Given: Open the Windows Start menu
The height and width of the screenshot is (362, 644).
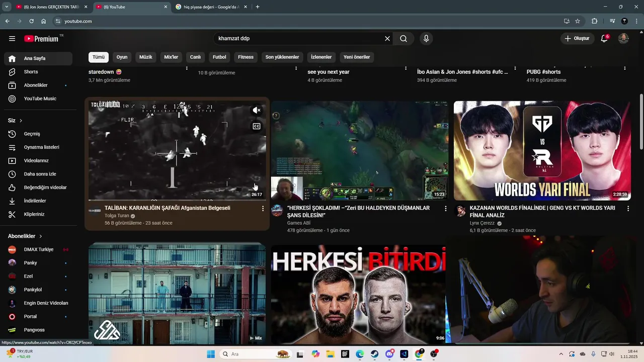Looking at the screenshot, I should (211, 354).
